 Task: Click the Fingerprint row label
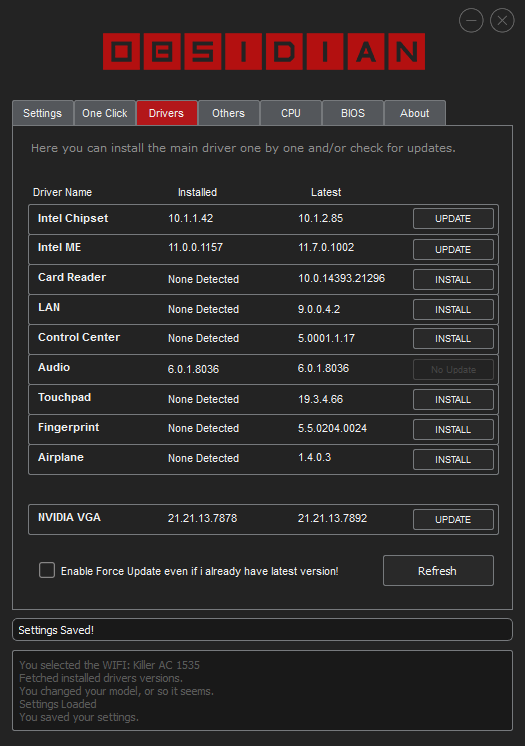coord(69,427)
